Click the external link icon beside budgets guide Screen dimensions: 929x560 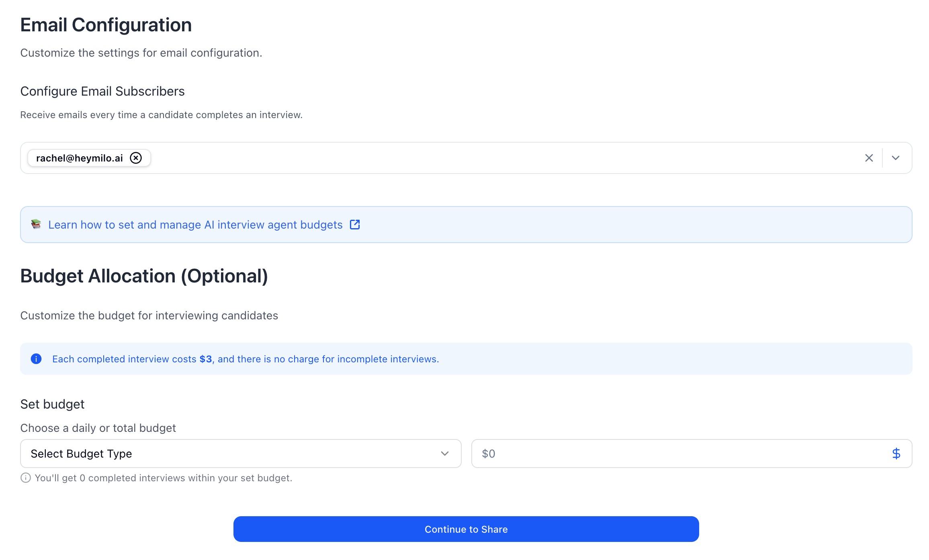[355, 225]
